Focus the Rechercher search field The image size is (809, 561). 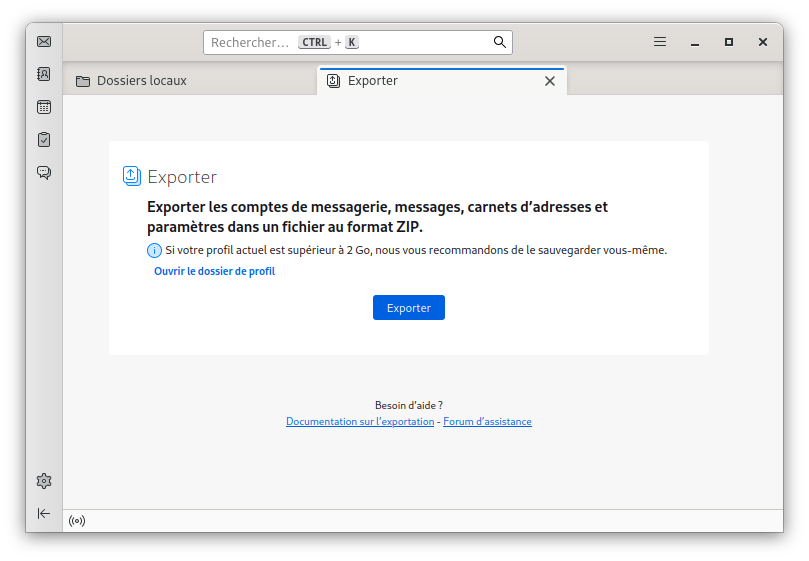pyautogui.click(x=358, y=42)
